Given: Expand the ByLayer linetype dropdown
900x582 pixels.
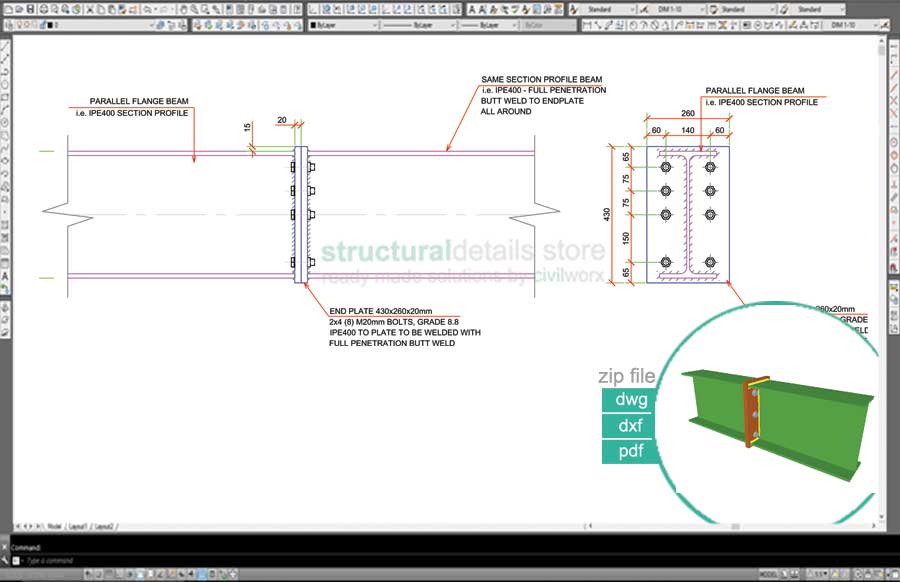Looking at the screenshot, I should 455,26.
